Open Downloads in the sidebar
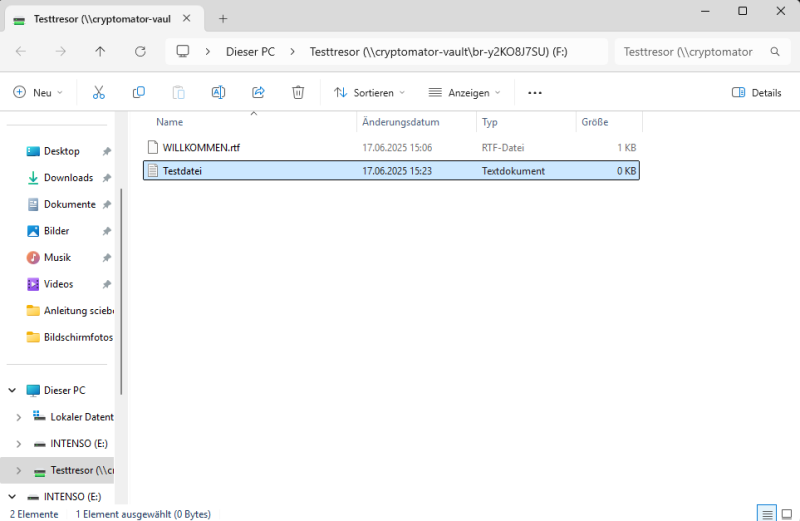The height and width of the screenshot is (521, 800). (68, 178)
